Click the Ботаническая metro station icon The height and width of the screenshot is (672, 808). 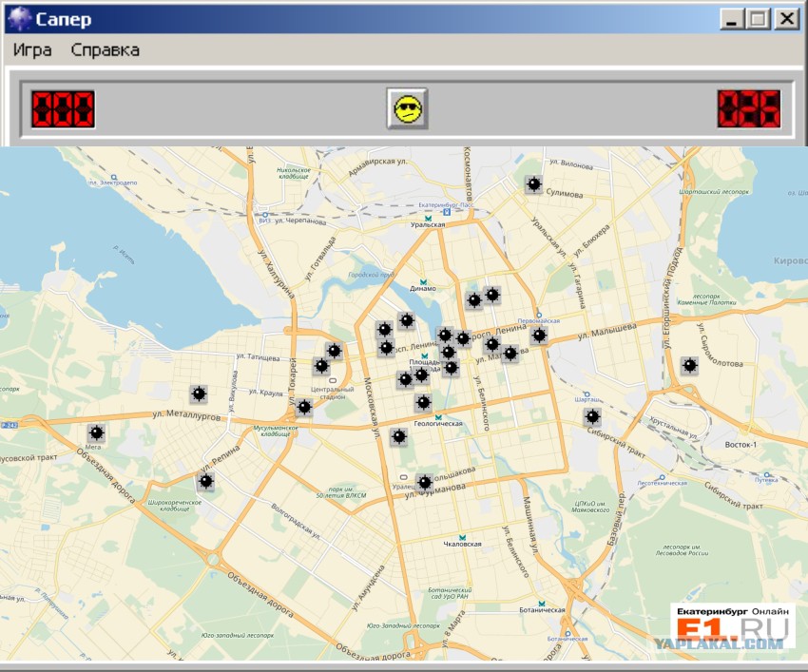pyautogui.click(x=542, y=604)
